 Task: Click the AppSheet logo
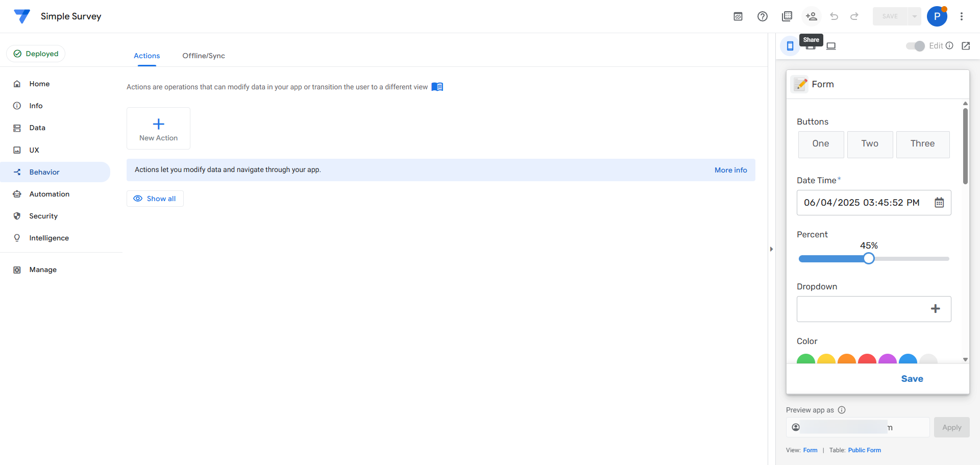22,16
